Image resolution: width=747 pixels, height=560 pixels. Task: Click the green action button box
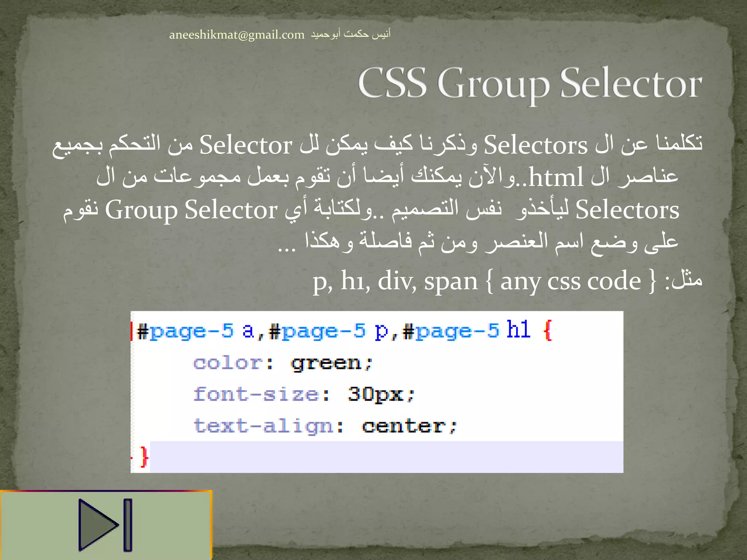tap(106, 525)
